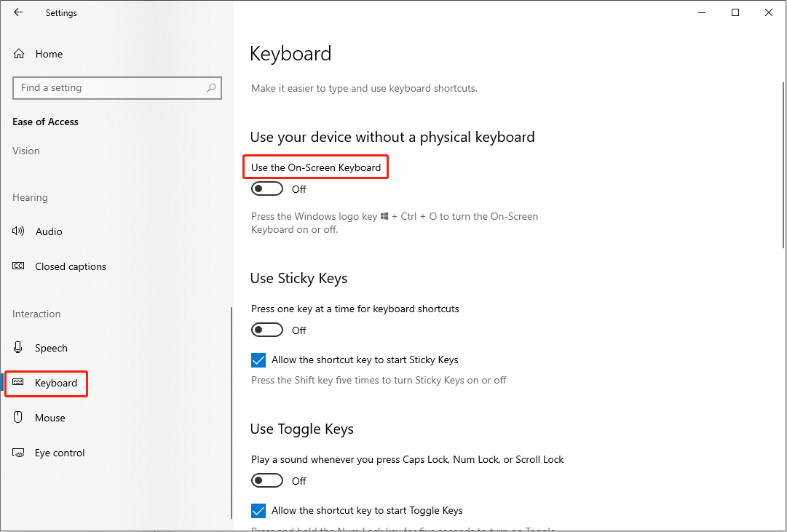Click the search magnifier icon
This screenshot has width=787, height=532.
tap(211, 88)
